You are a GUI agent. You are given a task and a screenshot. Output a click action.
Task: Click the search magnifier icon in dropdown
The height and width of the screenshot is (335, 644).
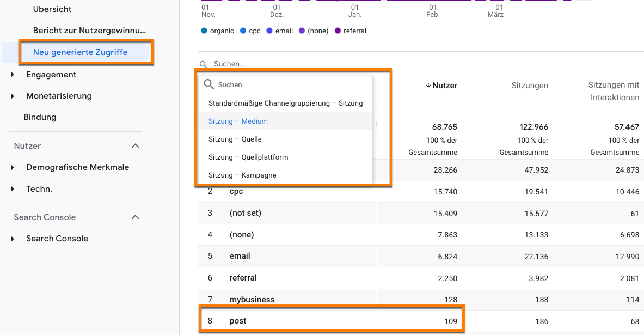(208, 84)
